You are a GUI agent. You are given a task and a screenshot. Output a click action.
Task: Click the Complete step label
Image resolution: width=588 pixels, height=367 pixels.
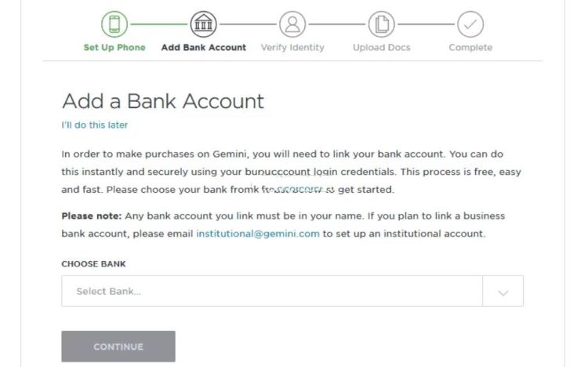470,48
